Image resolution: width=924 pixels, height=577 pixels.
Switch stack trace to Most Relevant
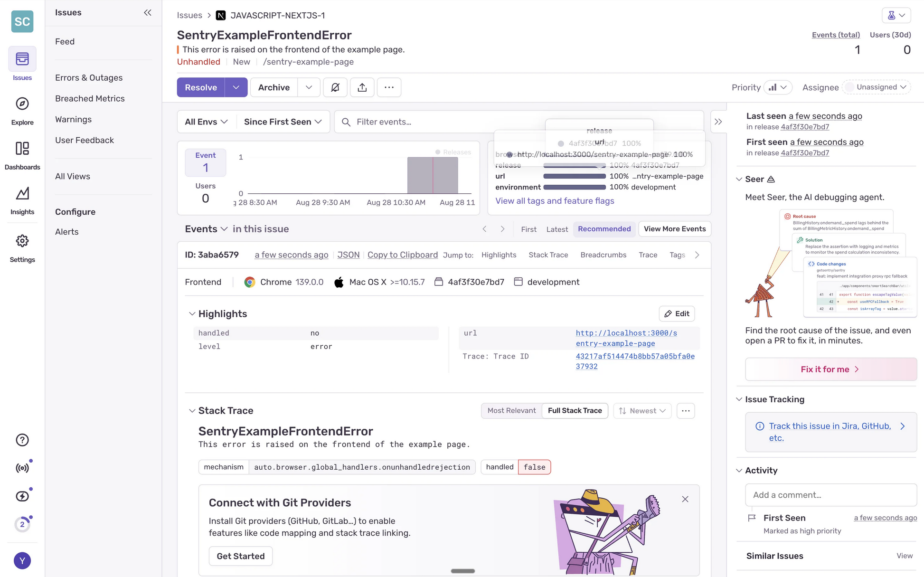click(511, 411)
